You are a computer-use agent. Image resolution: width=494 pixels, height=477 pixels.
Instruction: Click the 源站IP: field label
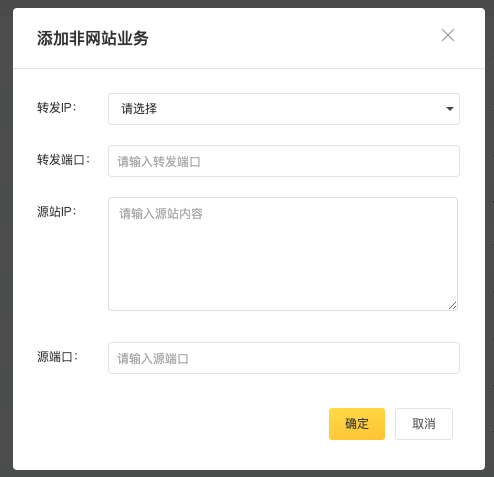(x=57, y=212)
